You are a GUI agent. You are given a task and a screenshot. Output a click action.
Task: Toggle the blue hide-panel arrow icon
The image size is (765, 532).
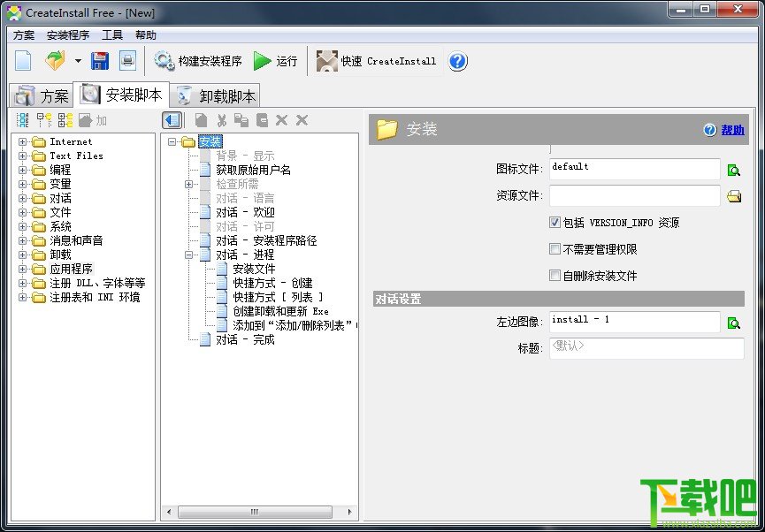172,120
